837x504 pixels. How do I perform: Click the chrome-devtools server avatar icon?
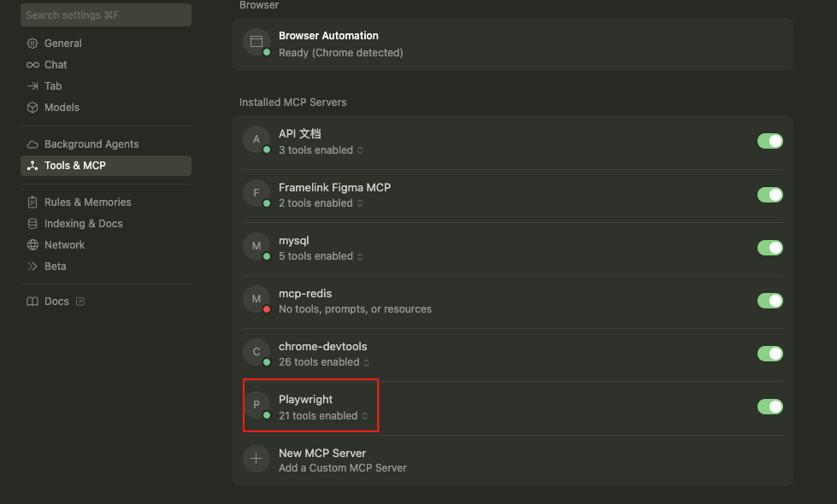click(256, 352)
